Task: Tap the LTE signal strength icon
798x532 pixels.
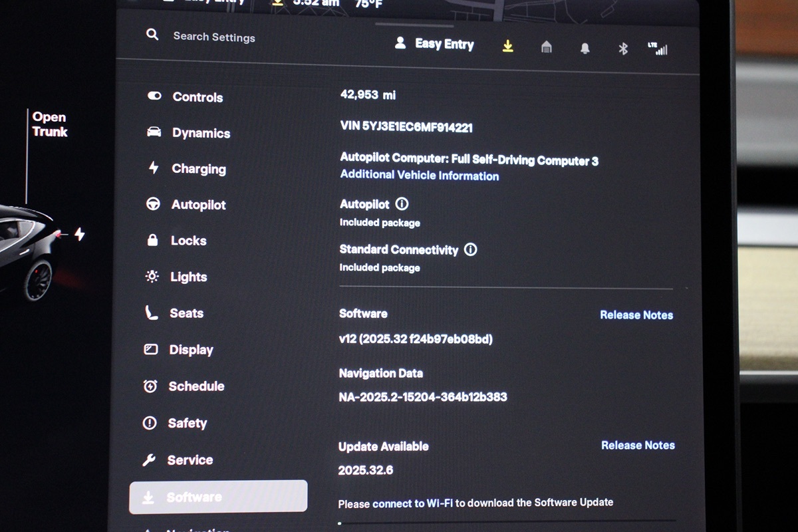Action: click(x=657, y=48)
